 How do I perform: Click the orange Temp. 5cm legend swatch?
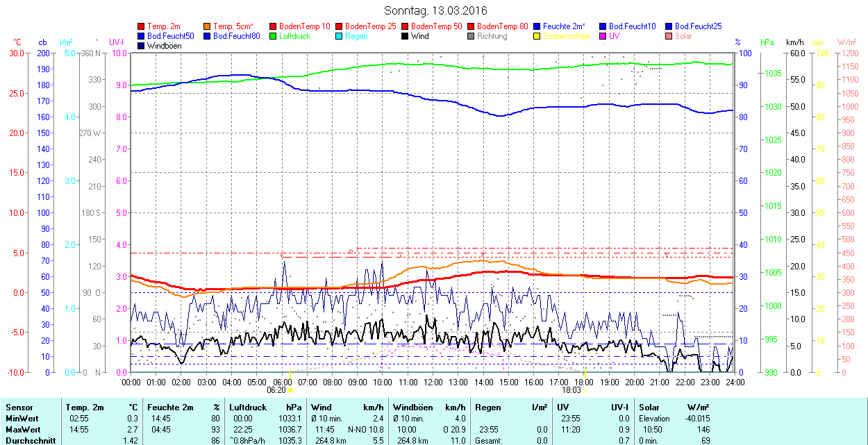(208, 26)
